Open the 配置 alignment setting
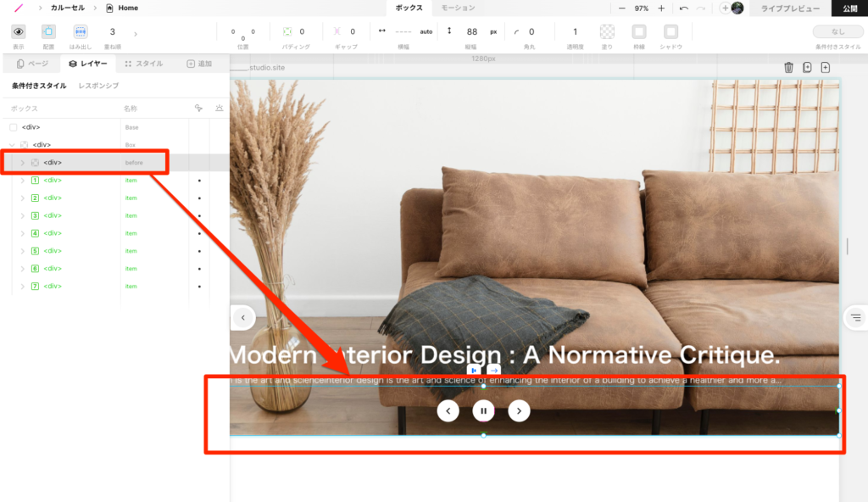The width and height of the screenshot is (868, 502). pos(48,31)
